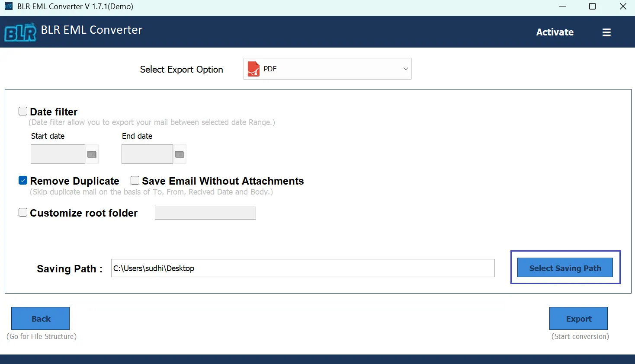
Task: Click the PDF file icon in export selector
Action: tap(254, 68)
